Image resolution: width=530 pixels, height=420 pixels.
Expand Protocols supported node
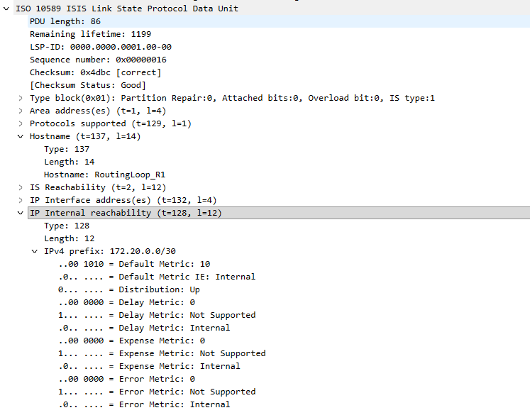(21, 123)
